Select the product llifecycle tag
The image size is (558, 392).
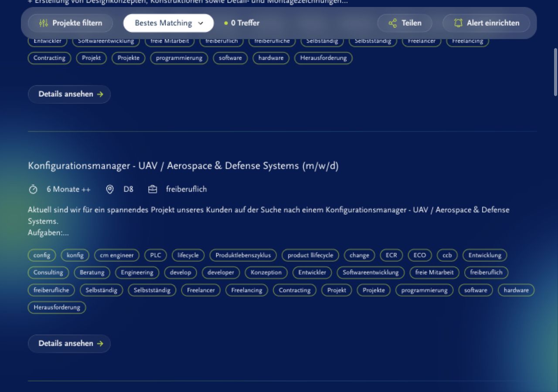click(x=310, y=255)
